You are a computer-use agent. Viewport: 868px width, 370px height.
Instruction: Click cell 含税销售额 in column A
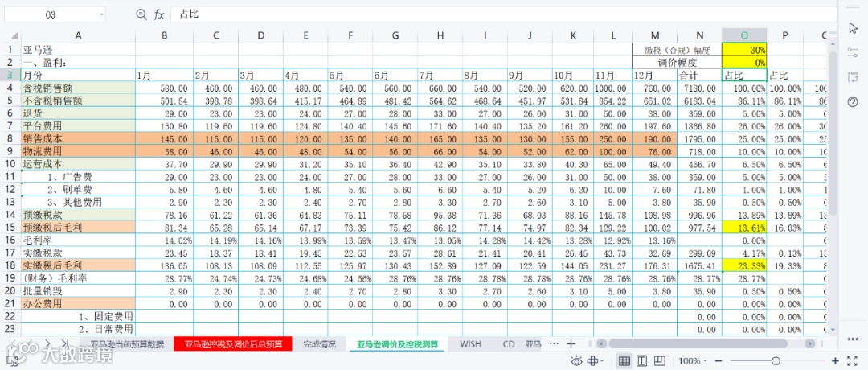(x=78, y=88)
